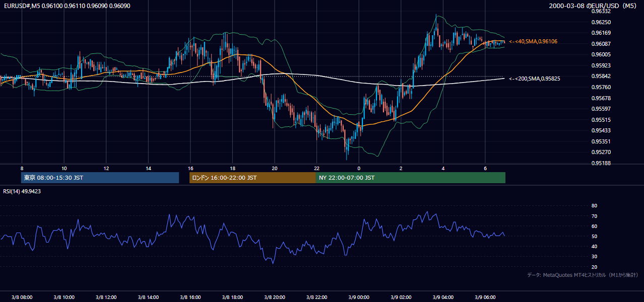Select the NY 22:00-07:00 JST session bar

click(411, 178)
